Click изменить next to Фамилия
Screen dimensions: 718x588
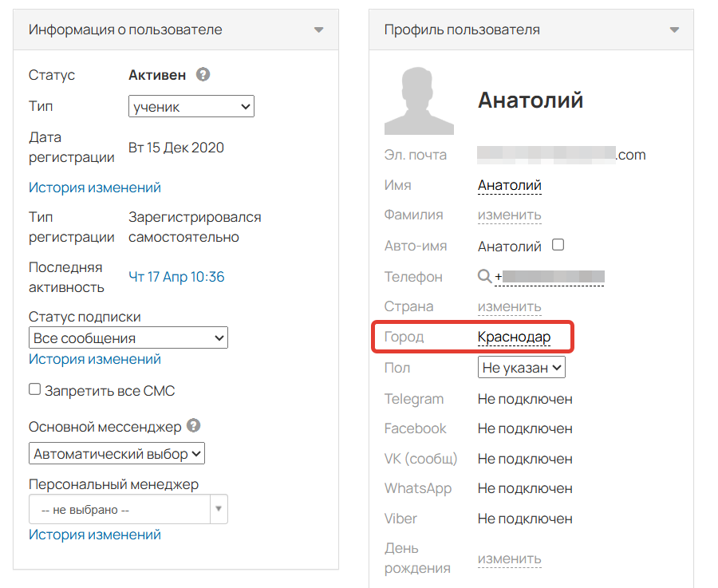click(509, 215)
